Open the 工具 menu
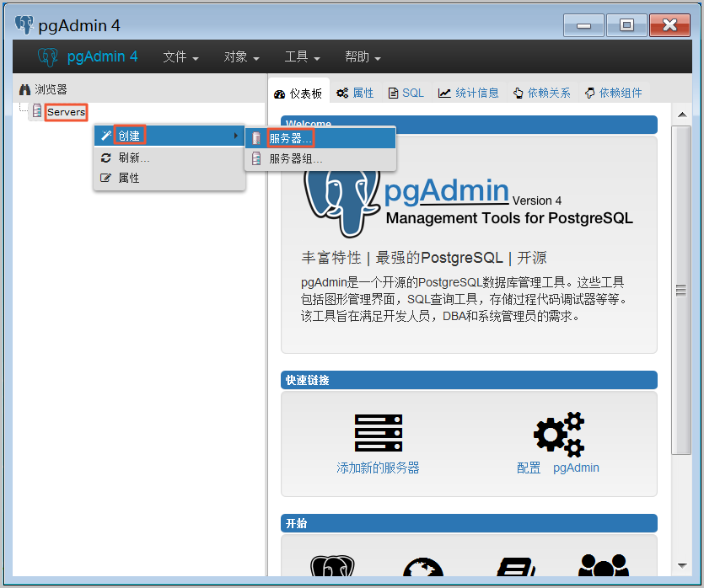This screenshot has width=704, height=588. pyautogui.click(x=302, y=57)
